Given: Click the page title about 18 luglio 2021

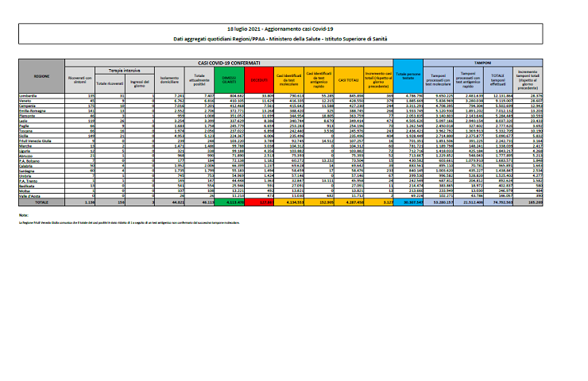Looking at the screenshot, I should point(293,28).
